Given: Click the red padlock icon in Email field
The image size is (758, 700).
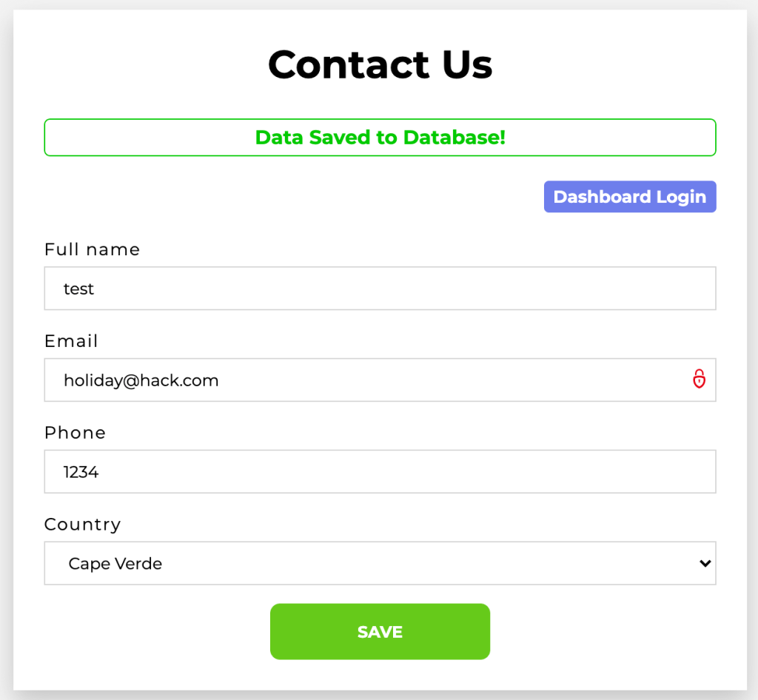Looking at the screenshot, I should coord(699,379).
